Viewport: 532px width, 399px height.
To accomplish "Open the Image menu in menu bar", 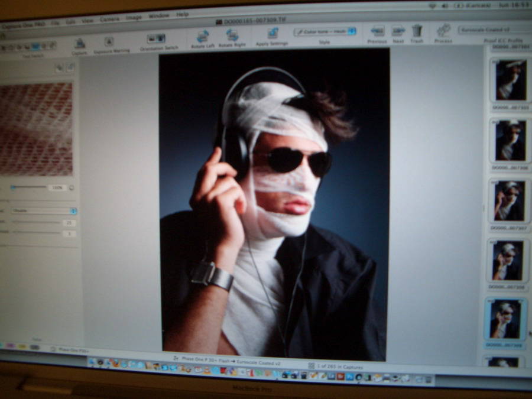I will (134, 18).
